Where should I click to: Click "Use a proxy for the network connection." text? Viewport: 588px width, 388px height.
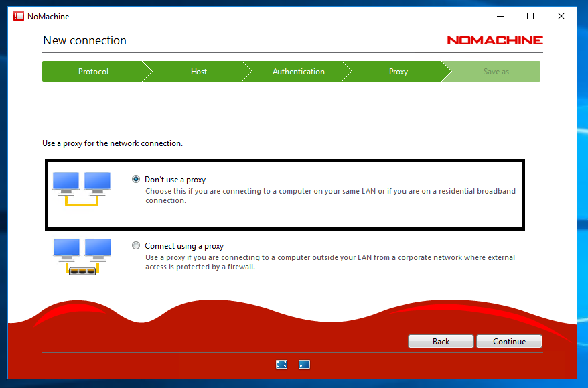[x=113, y=143]
